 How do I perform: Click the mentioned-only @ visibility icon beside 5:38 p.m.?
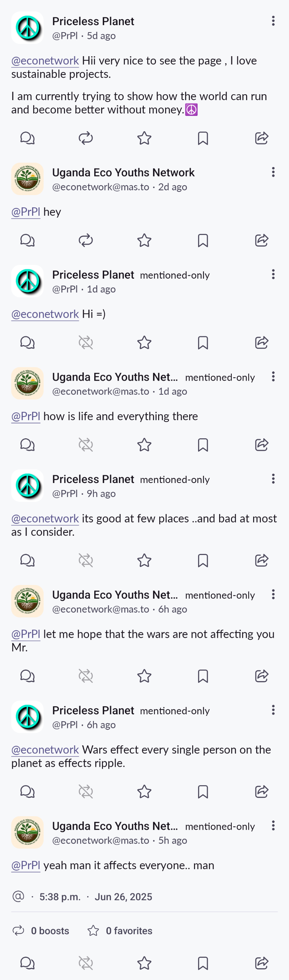pyautogui.click(x=18, y=896)
